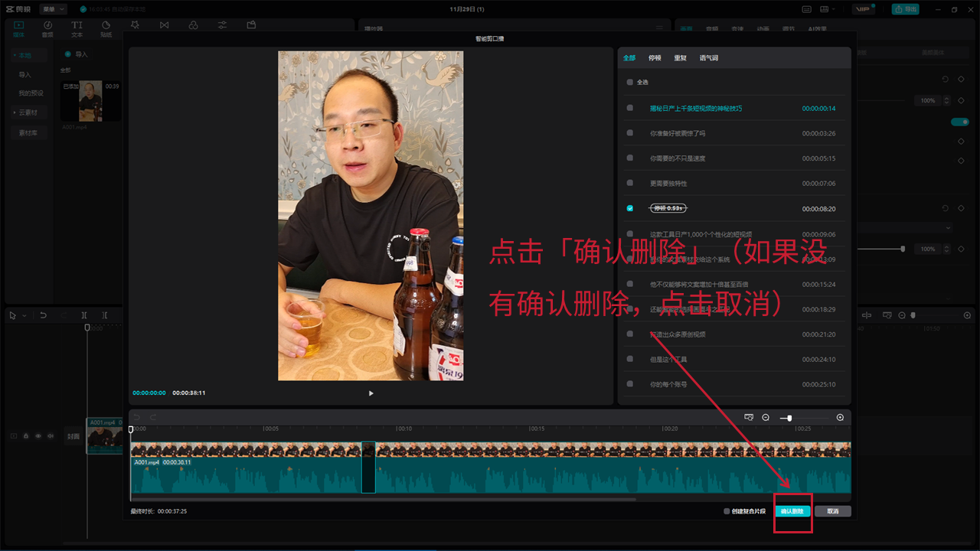Expand the 本地 section in the sidebar
The width and height of the screenshot is (980, 551).
[28, 56]
